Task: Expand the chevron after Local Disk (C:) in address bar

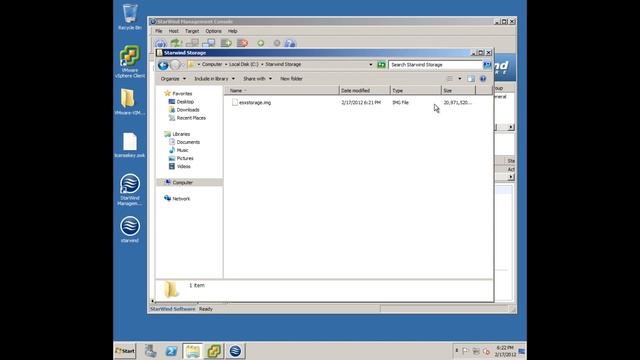Action: coord(262,64)
